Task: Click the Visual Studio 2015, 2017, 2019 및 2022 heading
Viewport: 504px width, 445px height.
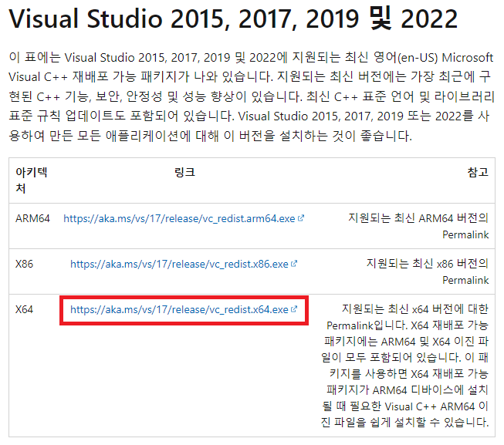Action: coord(233,19)
